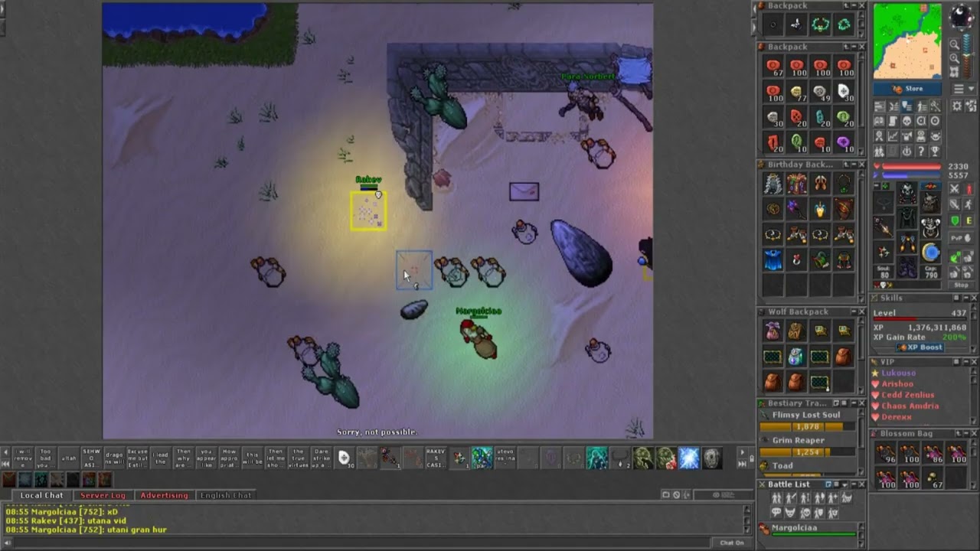980x551 pixels.
Task: Select VIP entry Cedd Zenlius
Action: (x=907, y=395)
